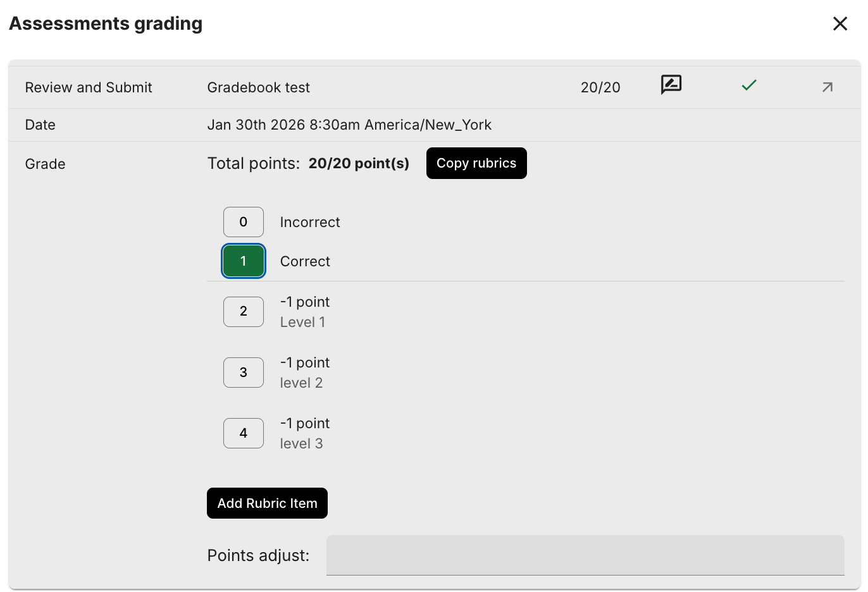Click the Incorrect rubric label
Screen dimensions: 868x592
[x=310, y=223]
